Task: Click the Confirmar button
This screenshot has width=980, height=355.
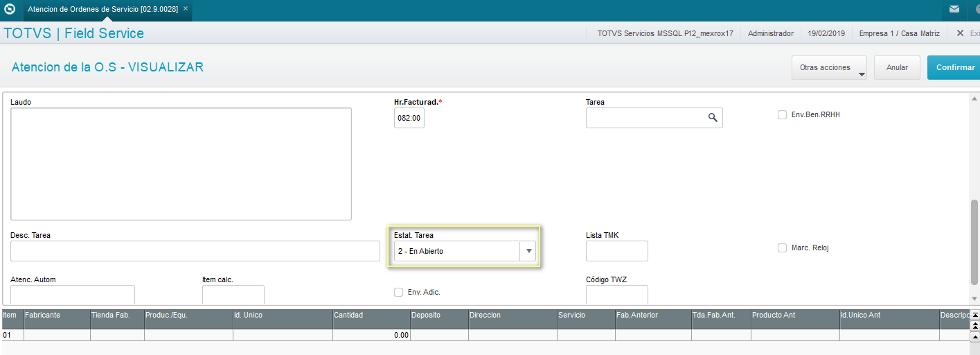Action: click(955, 68)
